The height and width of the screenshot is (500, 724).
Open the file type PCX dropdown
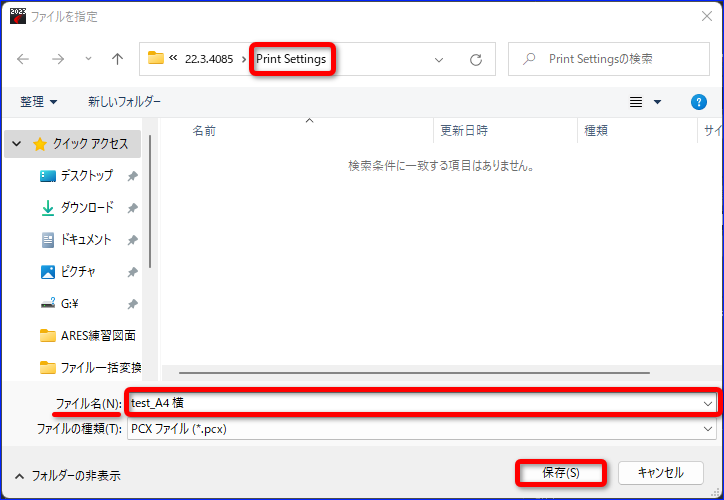click(x=422, y=429)
